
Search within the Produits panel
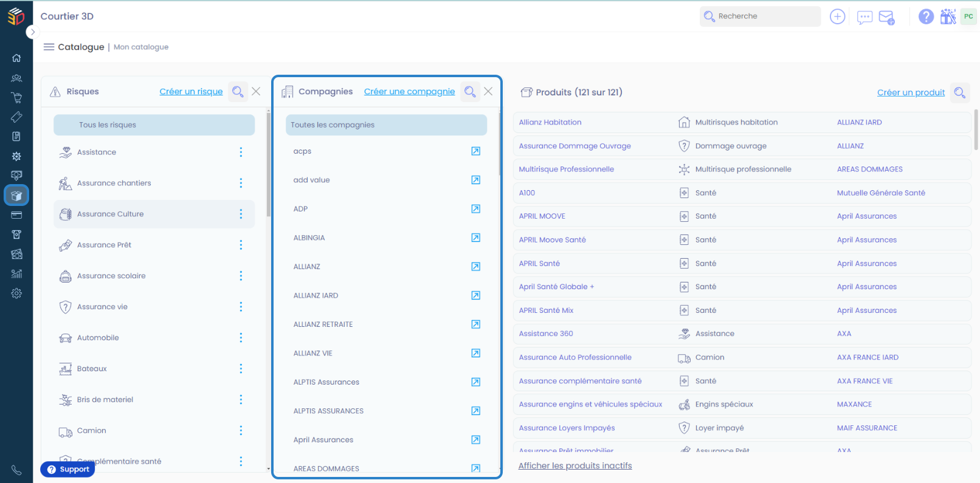(x=960, y=92)
